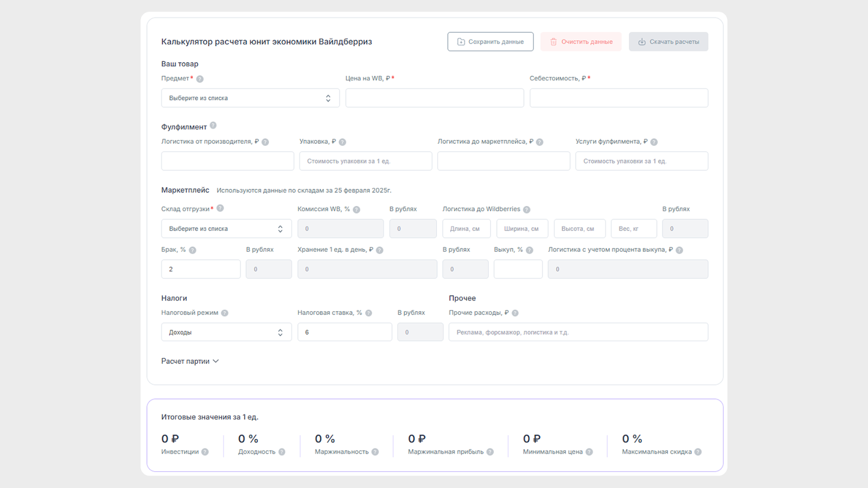Click help icon next to Доходность
The height and width of the screenshot is (488, 868).
click(282, 452)
